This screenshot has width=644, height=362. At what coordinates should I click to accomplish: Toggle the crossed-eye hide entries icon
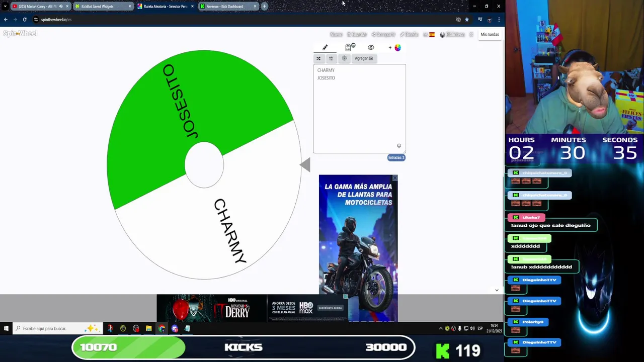coord(371,47)
